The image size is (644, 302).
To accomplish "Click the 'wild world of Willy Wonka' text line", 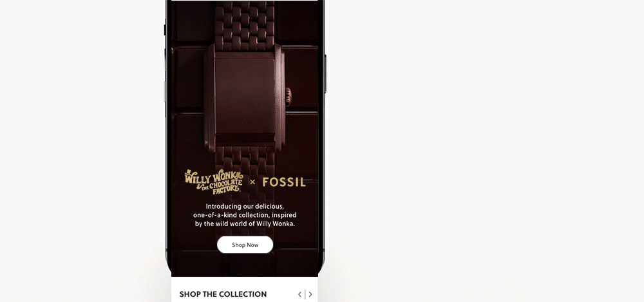I will pos(259,224).
